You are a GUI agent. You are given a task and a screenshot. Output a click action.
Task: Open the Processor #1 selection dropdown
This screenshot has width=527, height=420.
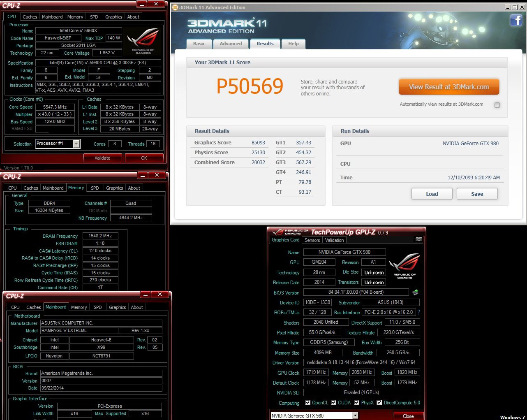pos(76,144)
